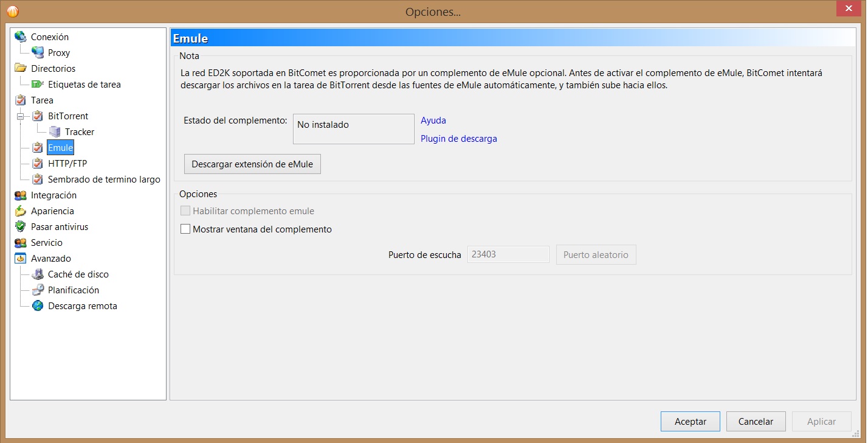Select HTTP/FTP in the options tree
The height and width of the screenshot is (443, 868).
point(67,163)
